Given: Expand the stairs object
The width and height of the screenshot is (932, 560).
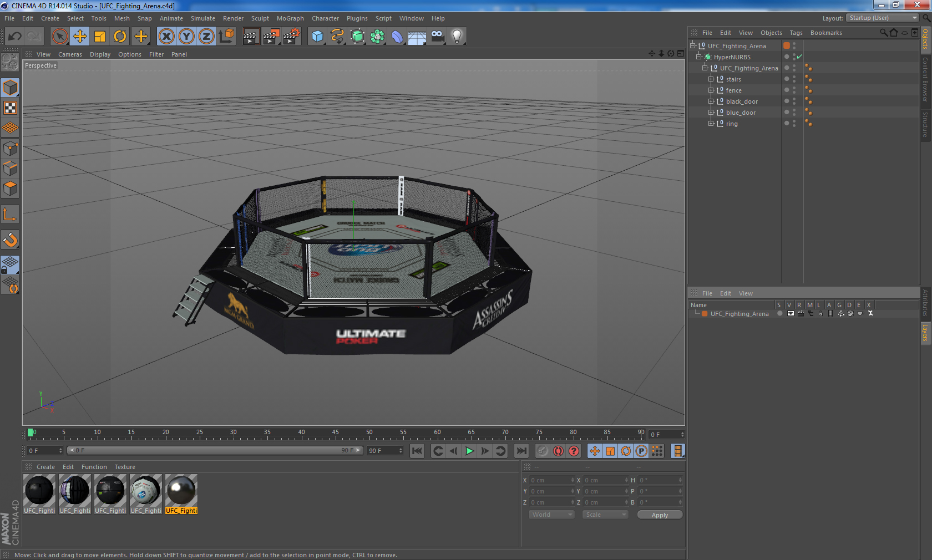Looking at the screenshot, I should point(711,79).
